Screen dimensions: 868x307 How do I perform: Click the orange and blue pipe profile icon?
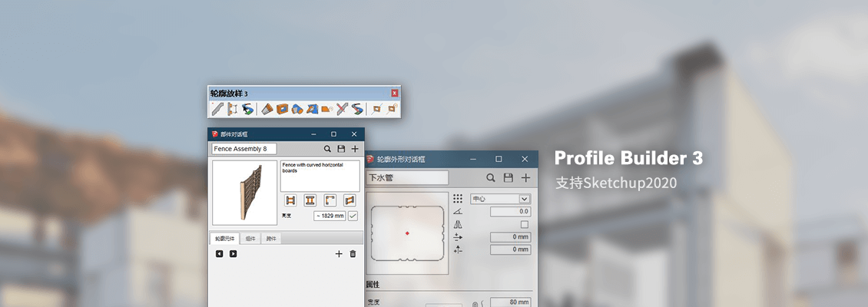tap(297, 109)
